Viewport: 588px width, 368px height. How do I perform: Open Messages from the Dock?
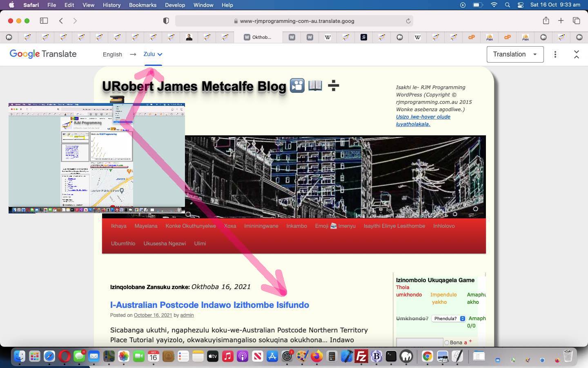79,357
